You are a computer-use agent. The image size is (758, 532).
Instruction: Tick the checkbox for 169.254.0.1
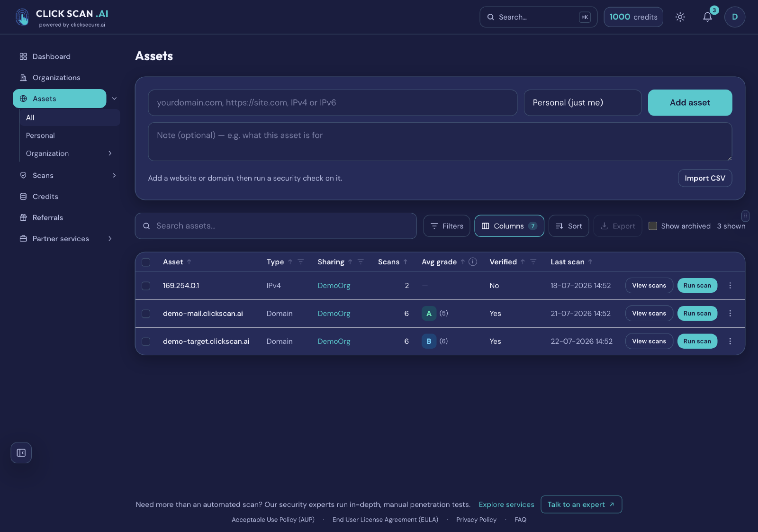pos(146,286)
